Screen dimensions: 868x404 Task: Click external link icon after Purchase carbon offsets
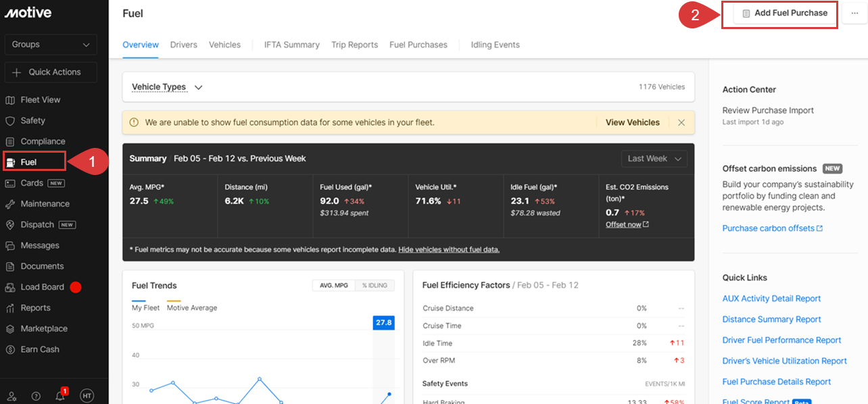pyautogui.click(x=820, y=228)
